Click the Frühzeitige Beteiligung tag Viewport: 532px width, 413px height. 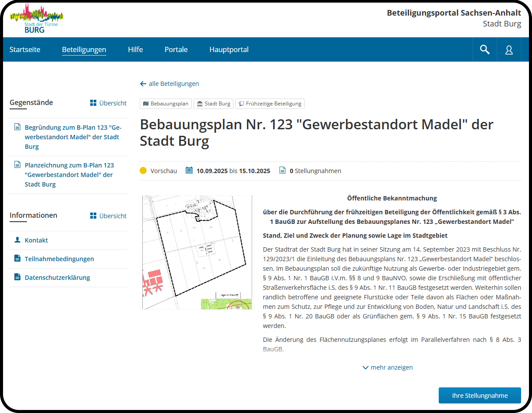tap(269, 104)
